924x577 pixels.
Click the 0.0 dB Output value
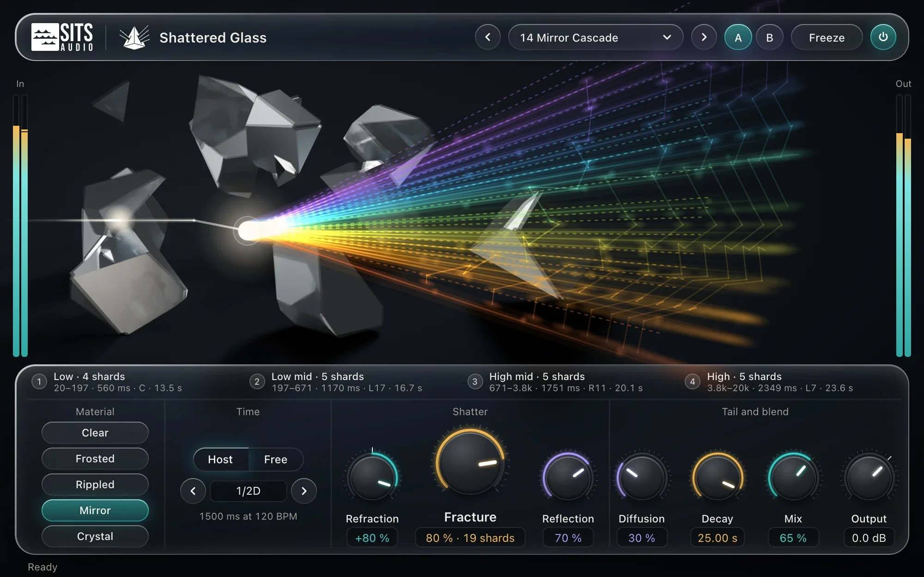pos(869,538)
